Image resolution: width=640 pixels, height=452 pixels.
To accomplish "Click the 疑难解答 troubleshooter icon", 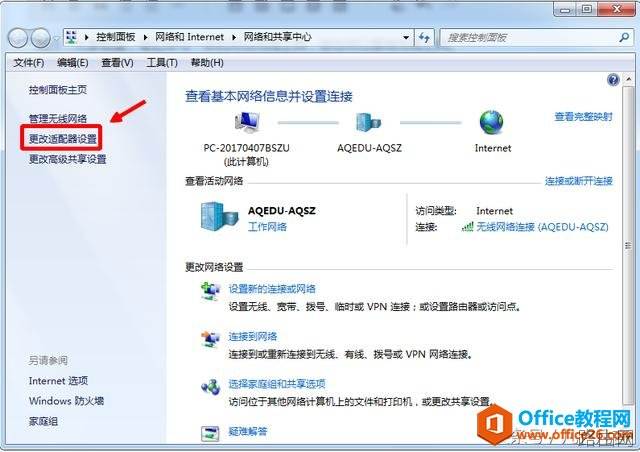I will click(x=211, y=433).
